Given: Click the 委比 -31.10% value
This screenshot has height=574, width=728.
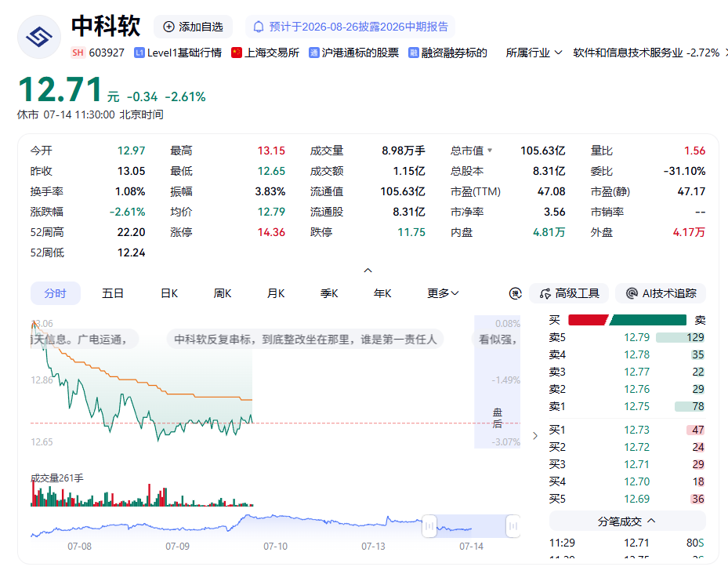Looking at the screenshot, I should click(x=684, y=171).
